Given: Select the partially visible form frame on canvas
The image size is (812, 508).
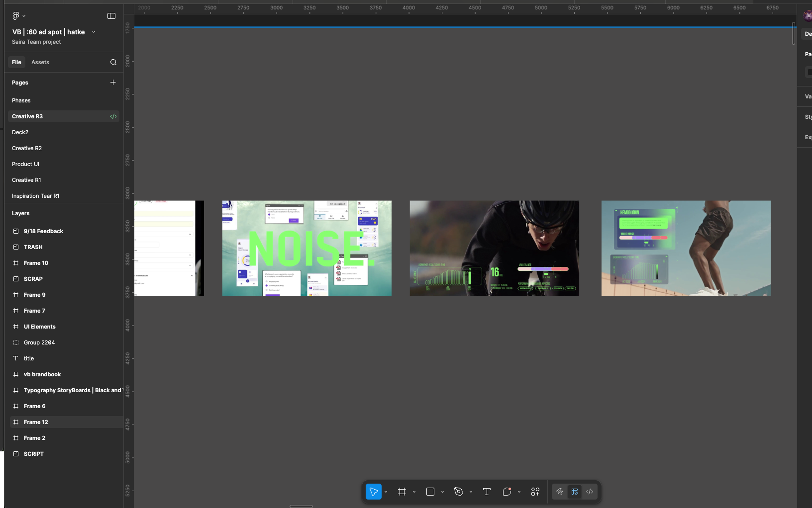Looking at the screenshot, I should 169,248.
